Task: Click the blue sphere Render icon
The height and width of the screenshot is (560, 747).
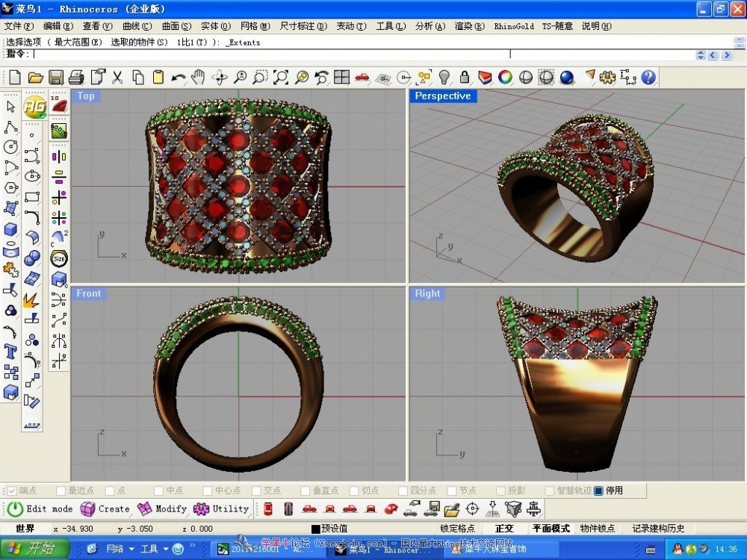Action: [x=567, y=77]
